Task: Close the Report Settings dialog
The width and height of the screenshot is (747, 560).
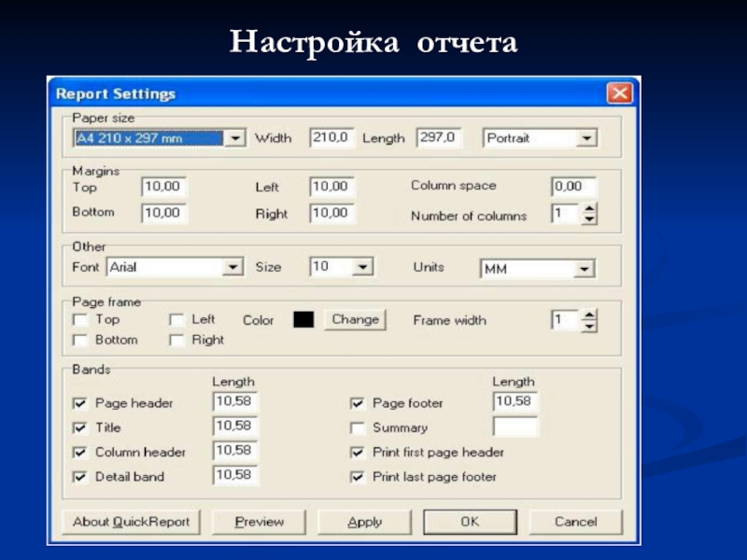Action: (x=619, y=92)
